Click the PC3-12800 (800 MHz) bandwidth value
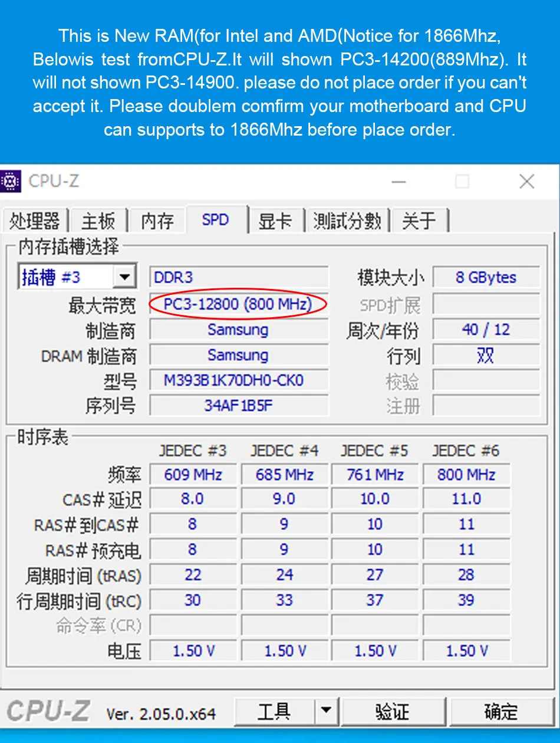This screenshot has width=560, height=743. (x=239, y=304)
